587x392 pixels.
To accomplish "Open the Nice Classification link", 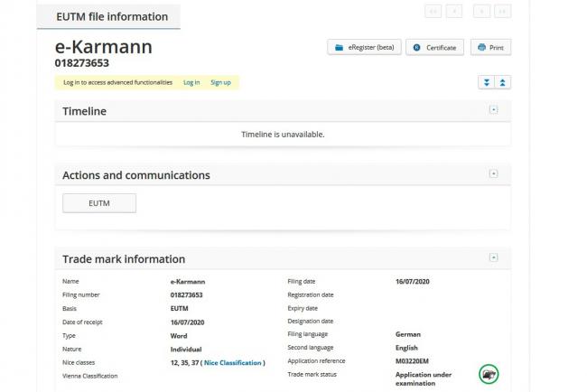I will click(x=232, y=362).
